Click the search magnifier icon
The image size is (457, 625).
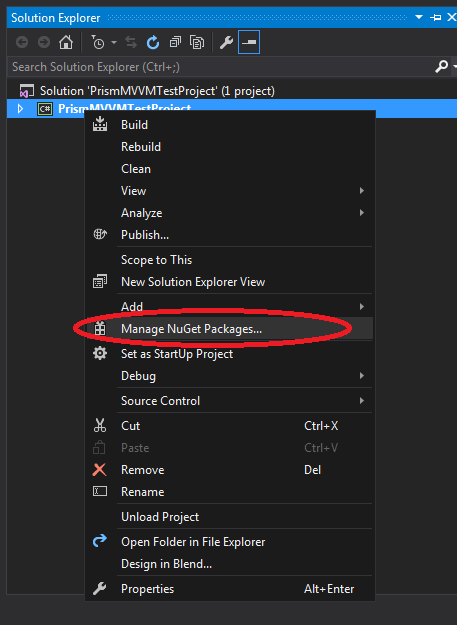pyautogui.click(x=441, y=66)
